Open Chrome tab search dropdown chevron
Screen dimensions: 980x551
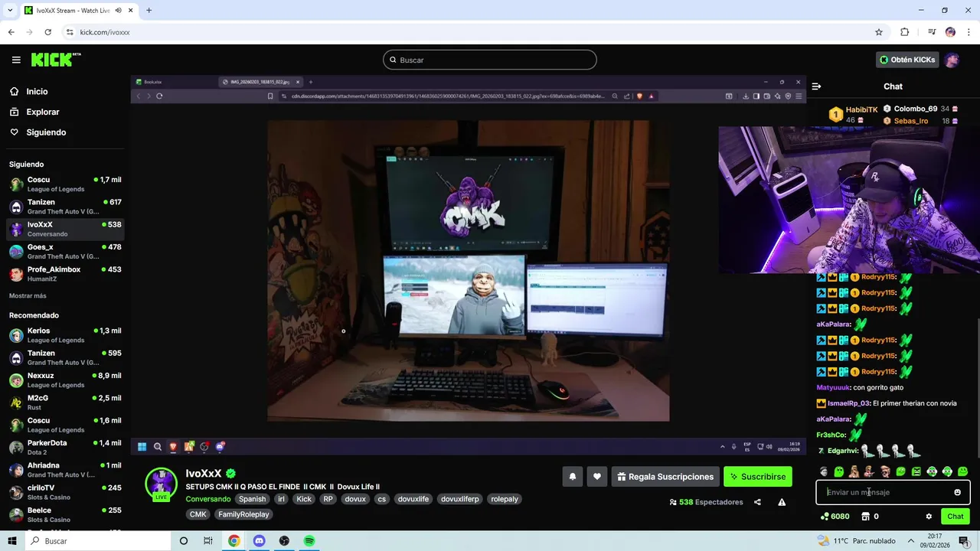(x=10, y=10)
